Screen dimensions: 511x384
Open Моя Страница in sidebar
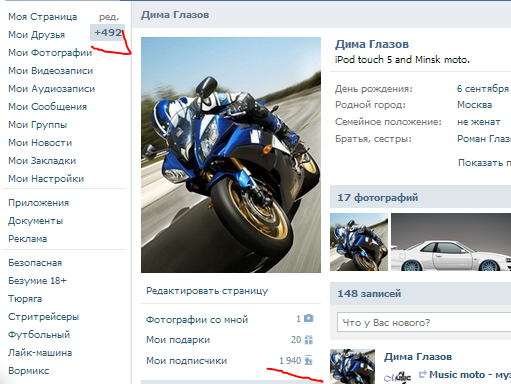click(x=43, y=17)
